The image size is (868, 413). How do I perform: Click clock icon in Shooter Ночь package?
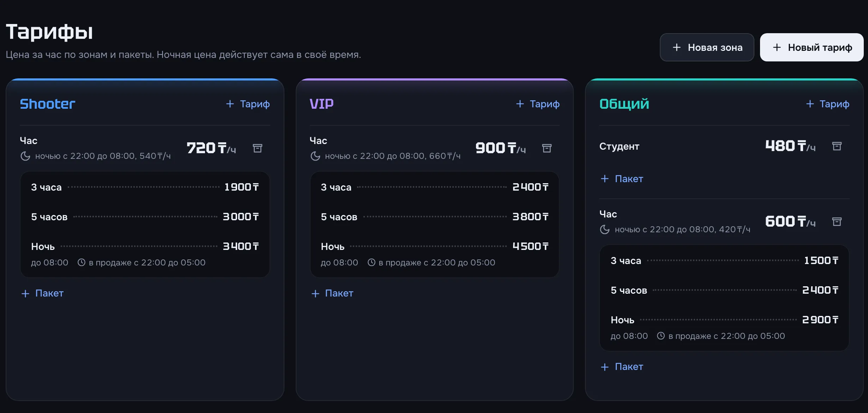(82, 262)
